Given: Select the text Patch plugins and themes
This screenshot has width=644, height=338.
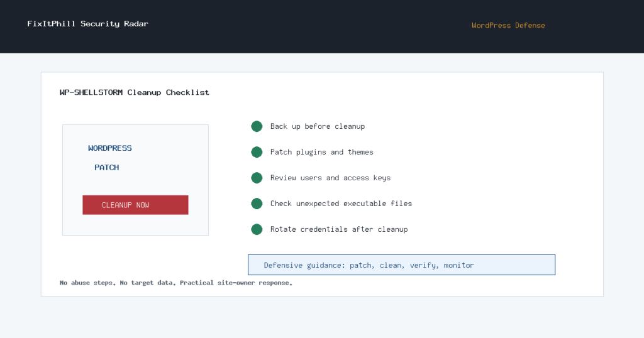Looking at the screenshot, I should [x=321, y=152].
